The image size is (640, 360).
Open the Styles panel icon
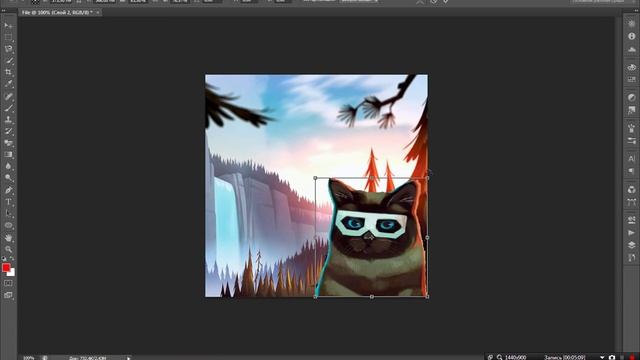631,110
